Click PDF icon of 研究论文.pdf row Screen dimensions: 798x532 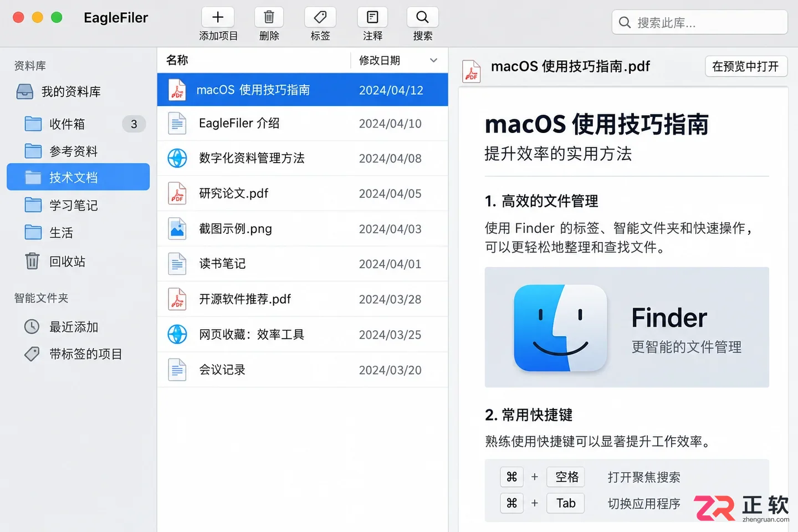[177, 193]
